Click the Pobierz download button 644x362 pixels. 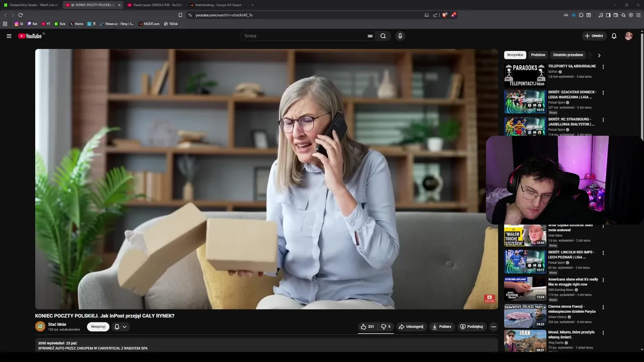(x=442, y=327)
